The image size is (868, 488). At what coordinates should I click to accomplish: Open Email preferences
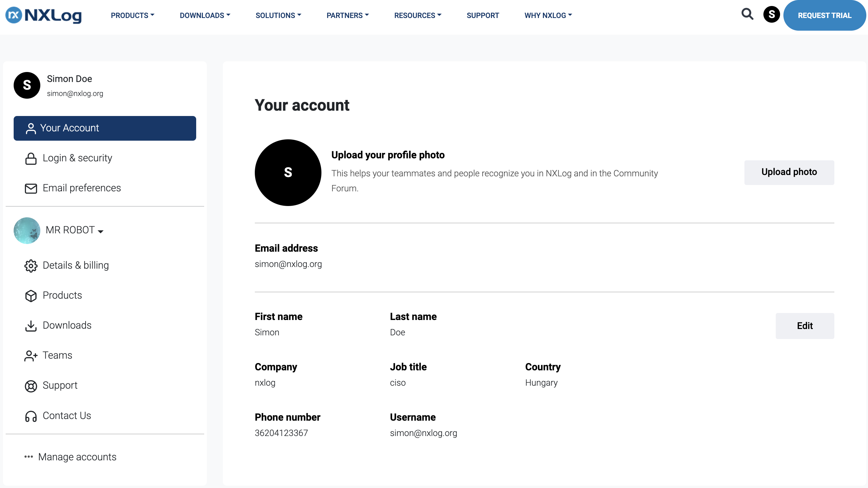(82, 188)
